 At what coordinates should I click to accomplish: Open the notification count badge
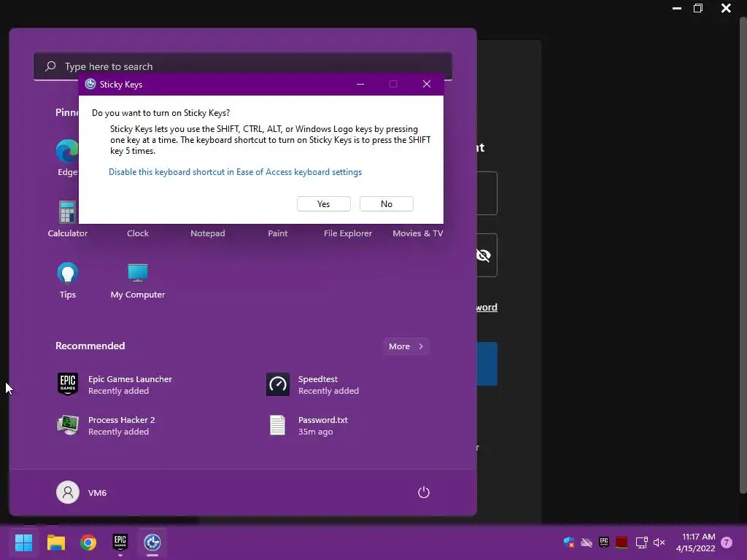coord(727,542)
